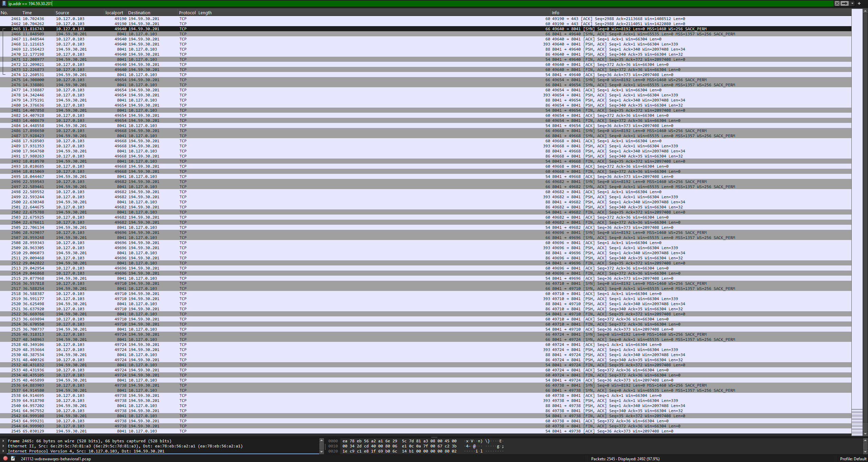This screenshot has width=868, height=462.
Task: Expand the Frame 2465 tree item
Action: (3, 441)
